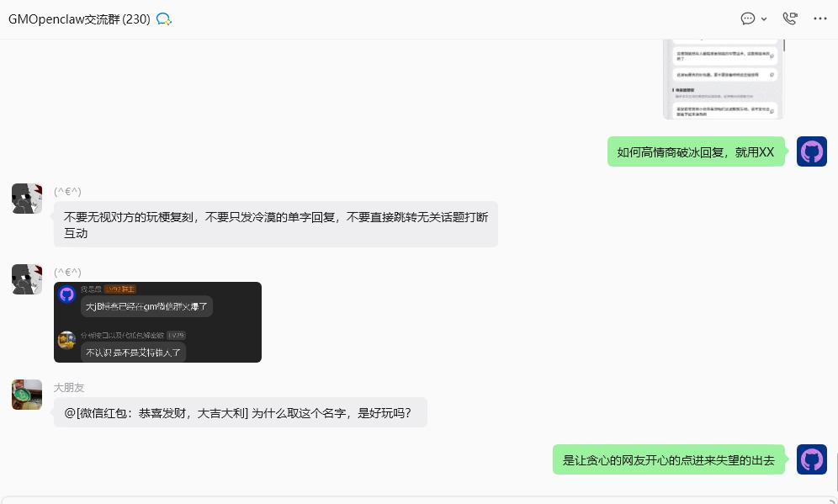Open the chat bubble icon in header
The image size is (838, 504).
coord(748,19)
